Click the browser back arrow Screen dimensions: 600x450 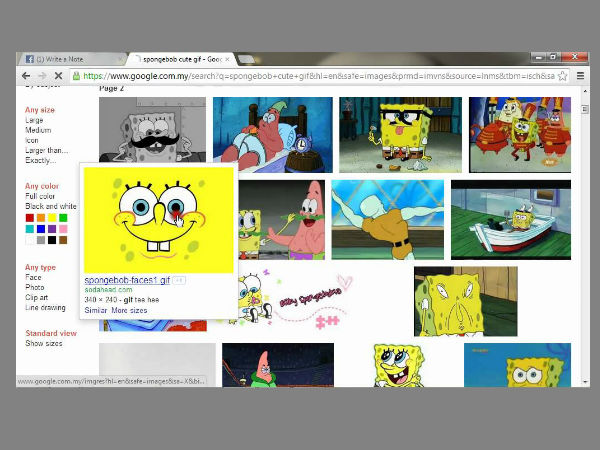click(27, 76)
